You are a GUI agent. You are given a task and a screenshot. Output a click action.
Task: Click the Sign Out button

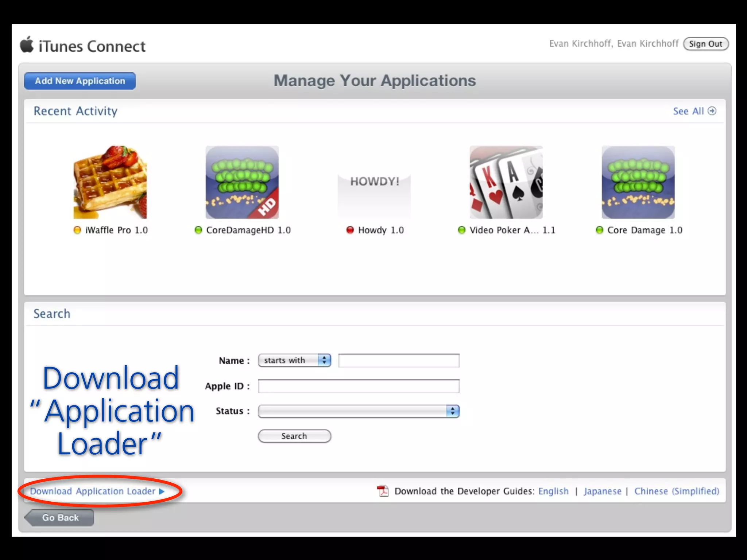(706, 44)
